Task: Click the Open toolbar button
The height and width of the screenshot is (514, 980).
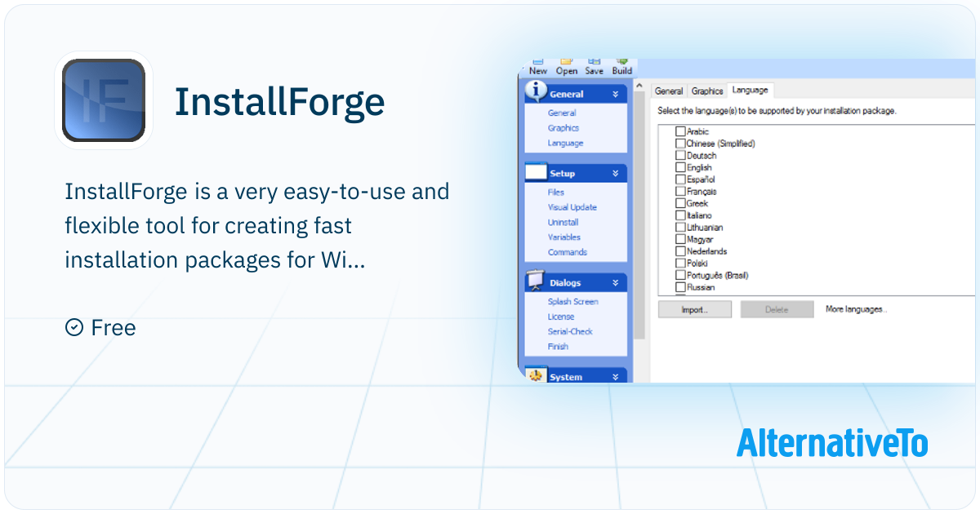Action: click(x=567, y=67)
